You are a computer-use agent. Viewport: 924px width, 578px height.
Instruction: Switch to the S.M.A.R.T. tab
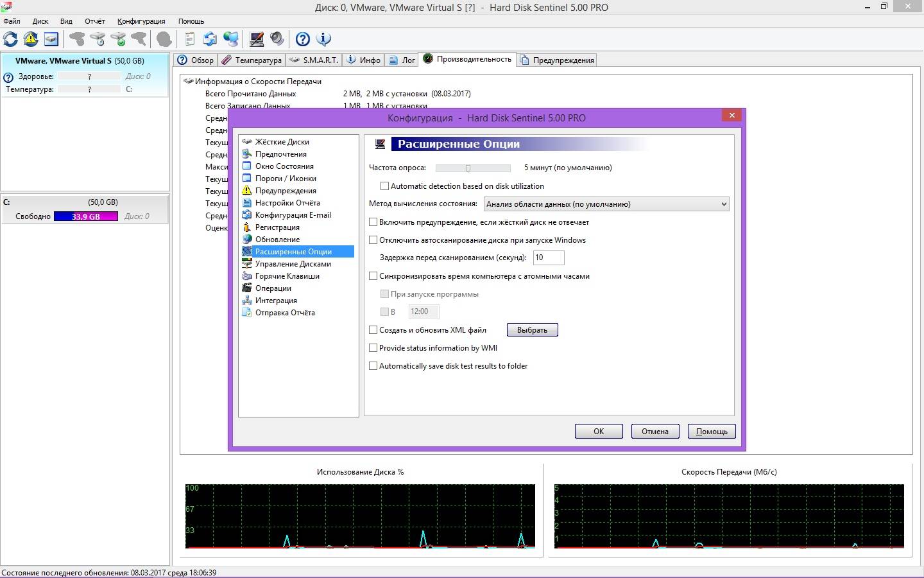[313, 60]
